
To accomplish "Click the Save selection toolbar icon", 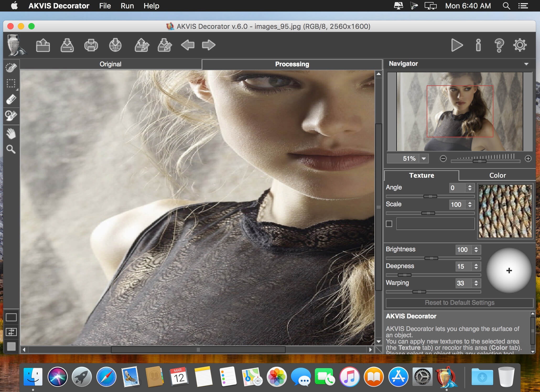I will pos(165,45).
